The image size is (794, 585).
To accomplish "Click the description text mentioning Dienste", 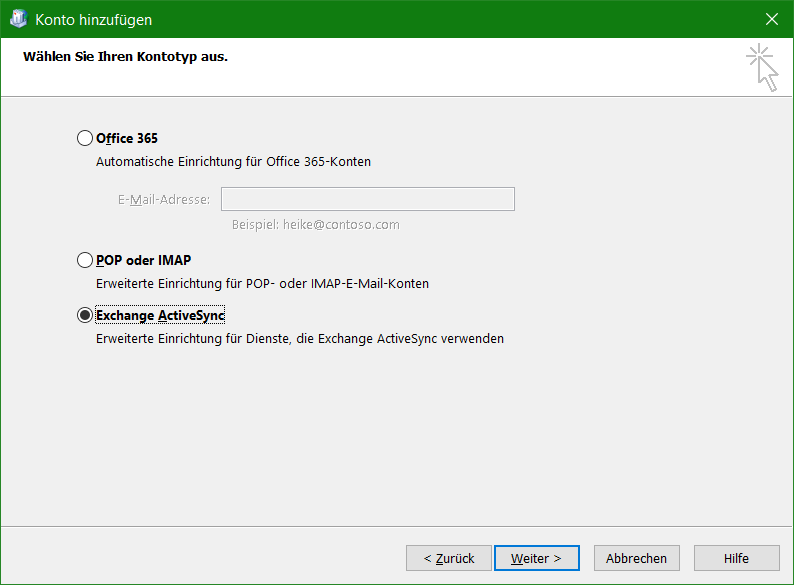I will (300, 339).
